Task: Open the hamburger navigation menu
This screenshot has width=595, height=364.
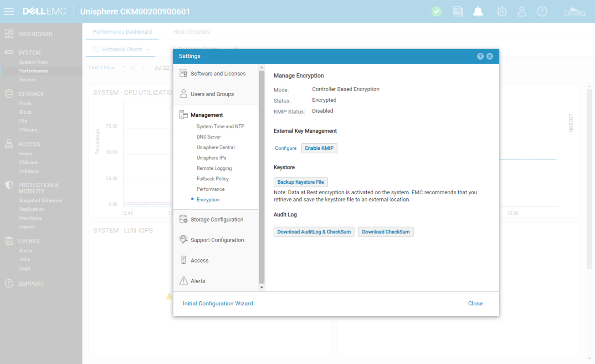Action: click(9, 12)
